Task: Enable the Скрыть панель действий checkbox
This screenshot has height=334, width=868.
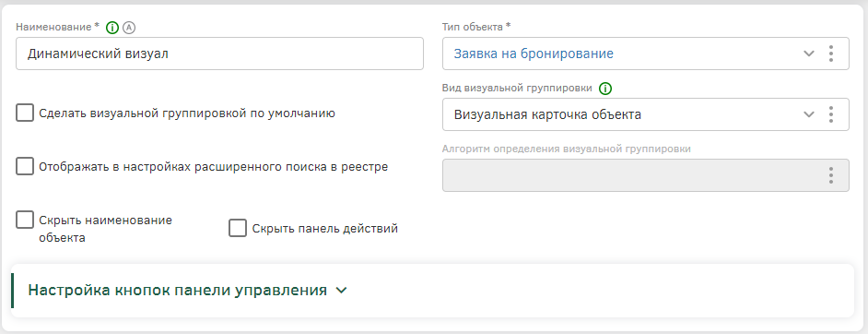Action: (x=238, y=228)
